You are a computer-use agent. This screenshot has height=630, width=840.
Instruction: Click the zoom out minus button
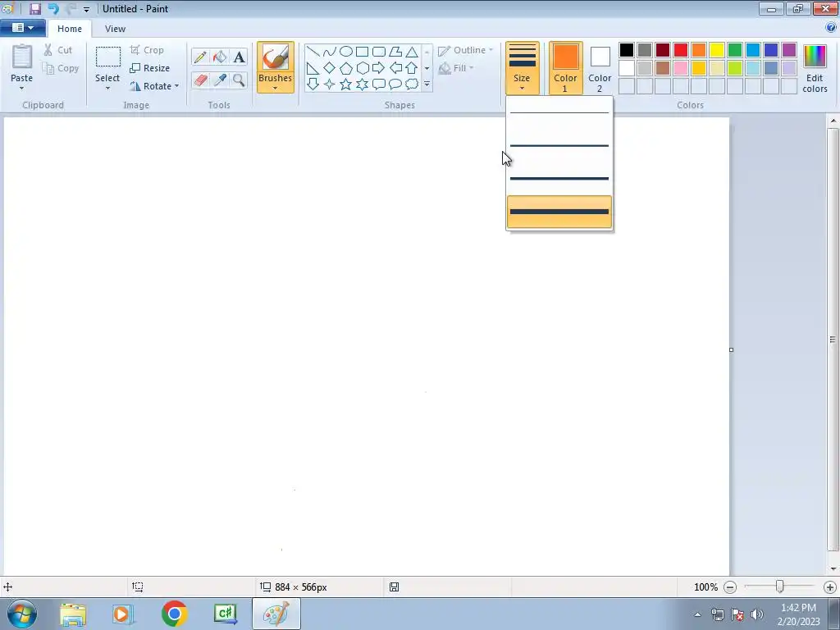coord(729,587)
